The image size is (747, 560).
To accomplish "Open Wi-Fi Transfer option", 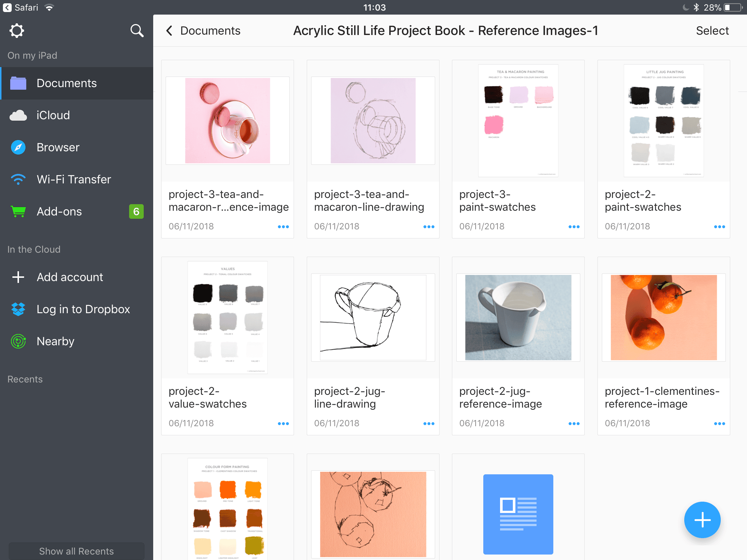I will click(x=77, y=179).
